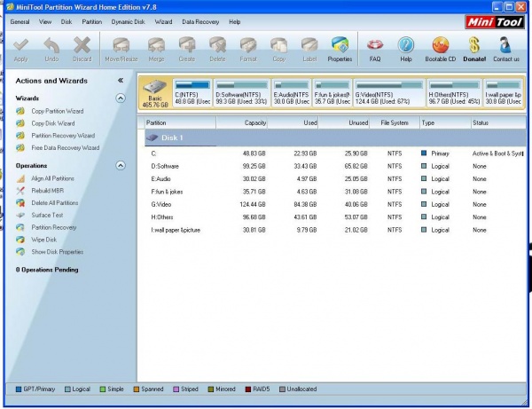The width and height of the screenshot is (532, 409).
Task: Select the D:Software block in disk map
Action: click(x=242, y=95)
